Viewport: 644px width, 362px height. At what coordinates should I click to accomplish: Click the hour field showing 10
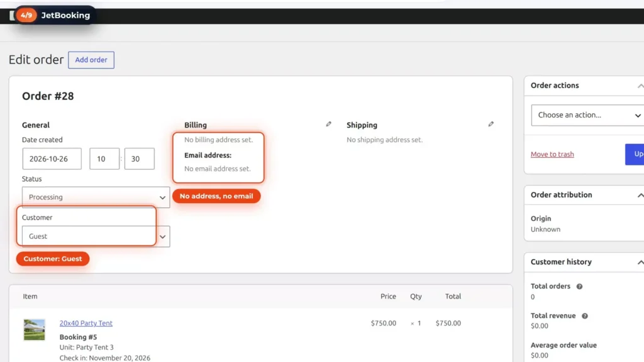point(104,159)
